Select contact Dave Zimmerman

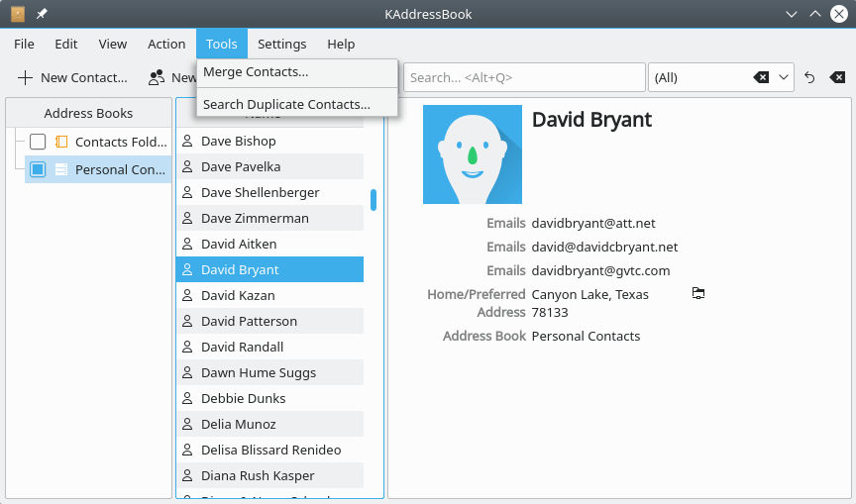269,218
